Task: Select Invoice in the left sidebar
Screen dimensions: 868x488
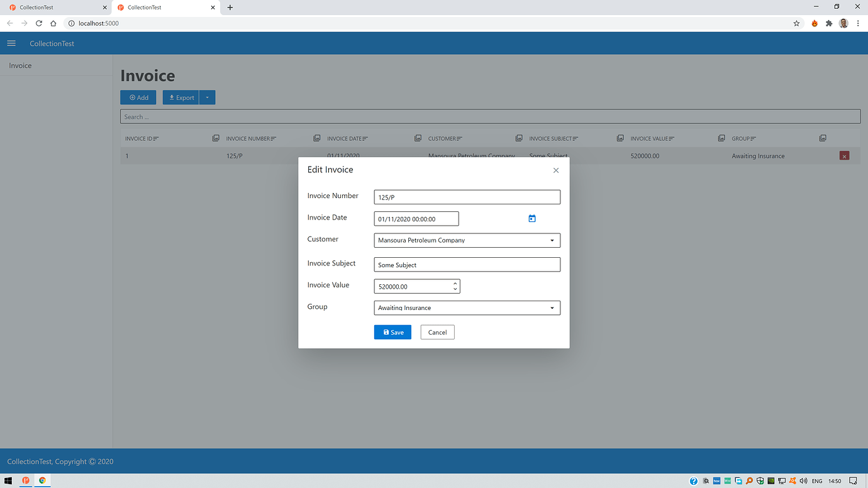Action: click(19, 65)
